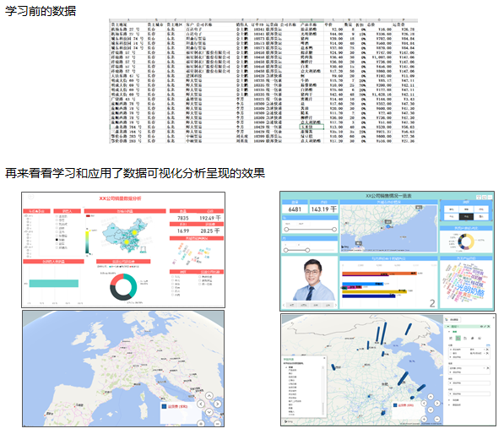This screenshot has width=504, height=434.
Task: Click tilt up arrow on China 3D map
Action: click(431, 397)
